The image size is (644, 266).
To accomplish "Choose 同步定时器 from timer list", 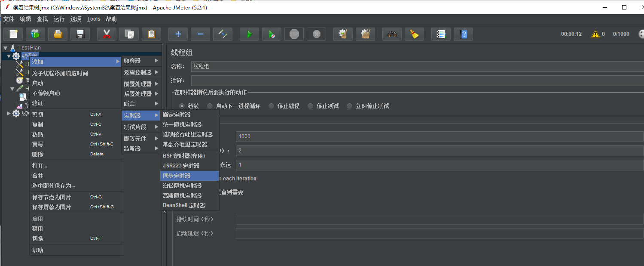I will click(x=189, y=176).
